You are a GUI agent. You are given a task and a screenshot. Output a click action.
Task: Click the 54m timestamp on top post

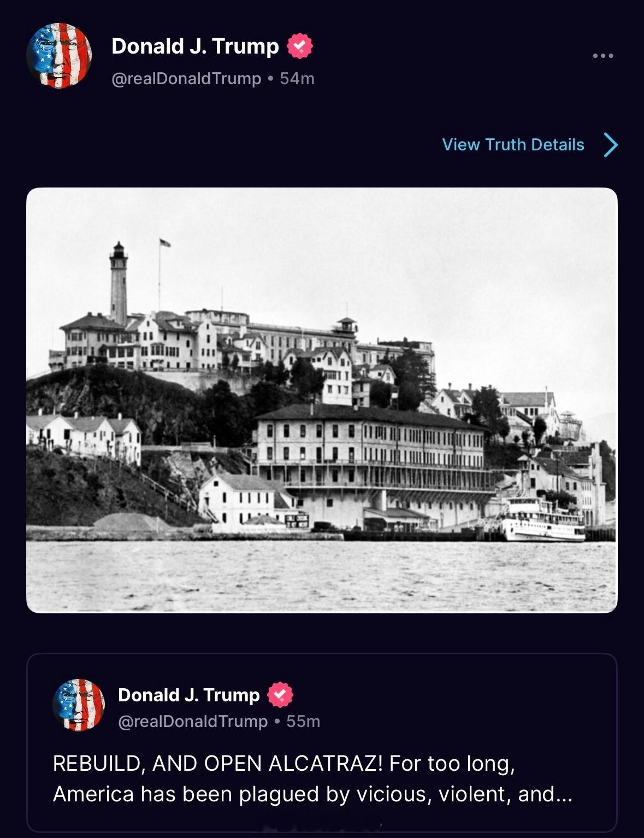(x=297, y=79)
